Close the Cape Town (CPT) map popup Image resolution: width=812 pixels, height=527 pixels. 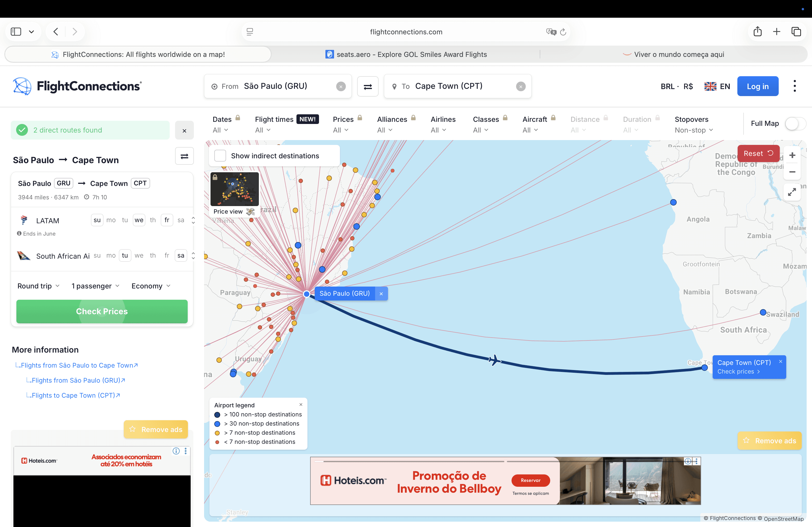pos(780,361)
